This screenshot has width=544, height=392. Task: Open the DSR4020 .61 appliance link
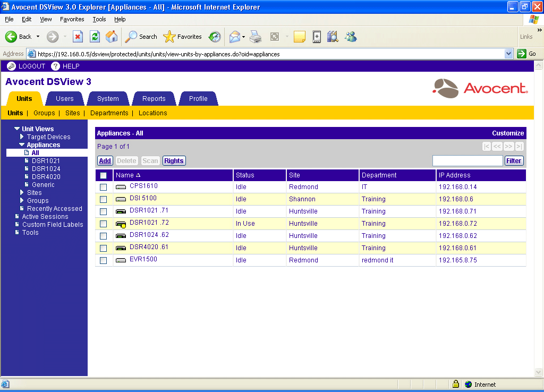[x=149, y=247]
